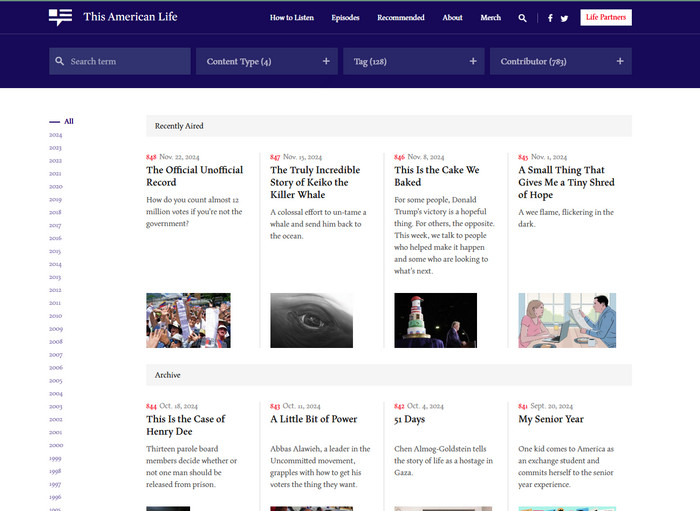Click the cake and Trump thumbnail for episode 846
This screenshot has width=700, height=511.
click(x=436, y=320)
